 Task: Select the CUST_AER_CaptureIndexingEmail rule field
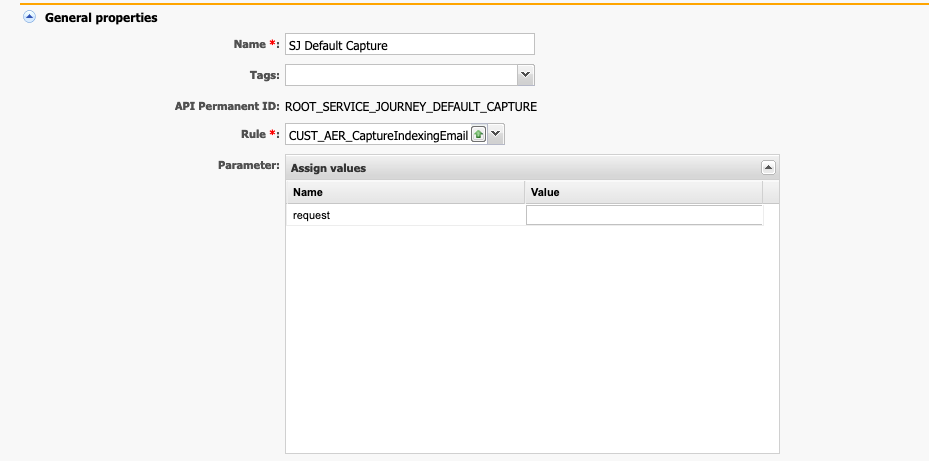[378, 135]
